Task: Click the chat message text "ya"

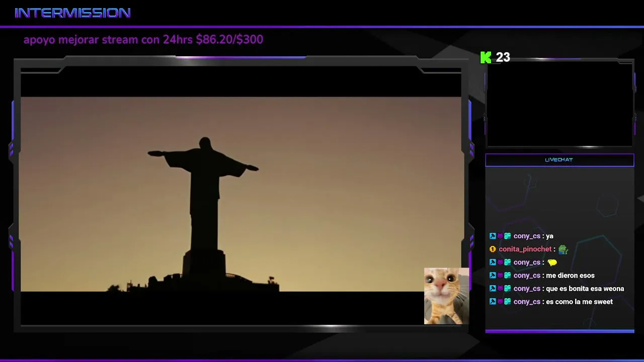Action: click(549, 237)
